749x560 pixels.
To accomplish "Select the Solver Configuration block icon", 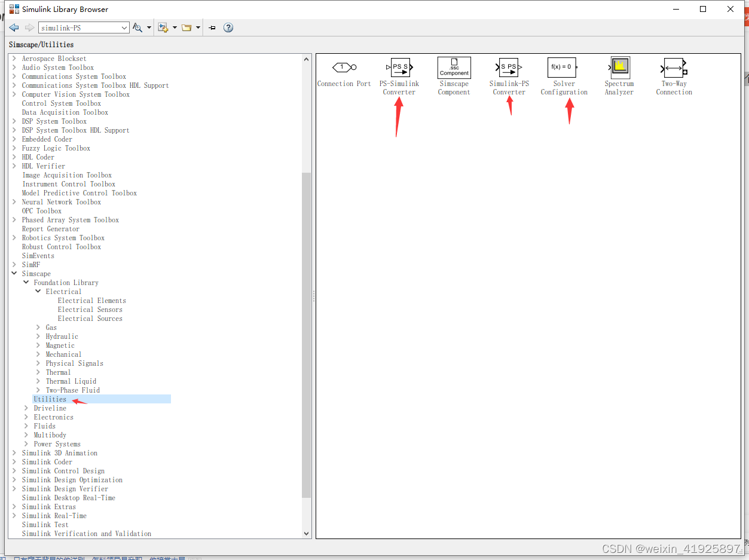I will pyautogui.click(x=562, y=67).
